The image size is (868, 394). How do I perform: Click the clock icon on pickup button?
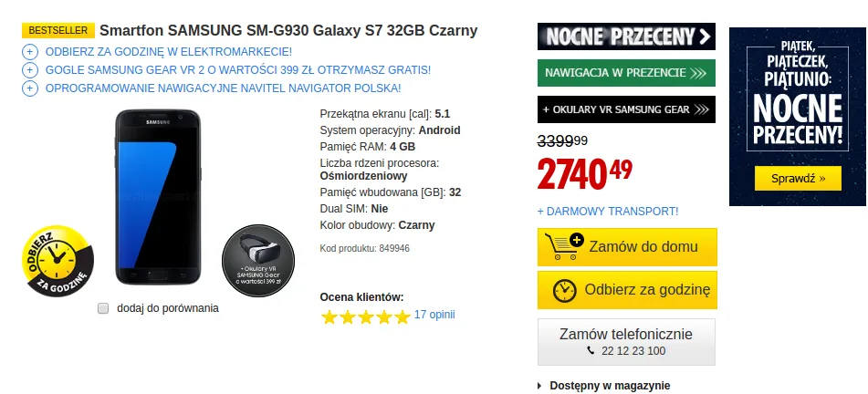click(x=565, y=290)
